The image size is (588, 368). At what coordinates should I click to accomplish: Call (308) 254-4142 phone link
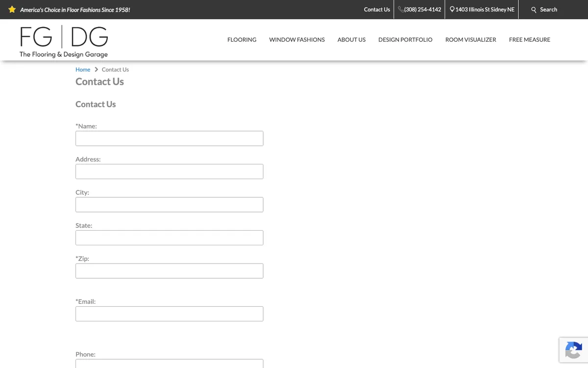[x=422, y=9]
